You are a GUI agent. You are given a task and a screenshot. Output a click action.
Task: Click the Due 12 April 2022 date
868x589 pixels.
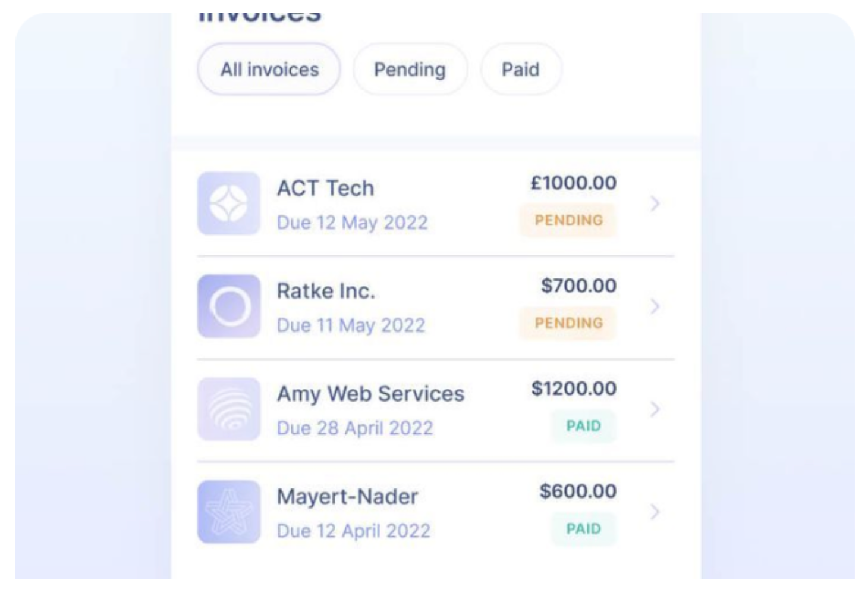tap(353, 531)
